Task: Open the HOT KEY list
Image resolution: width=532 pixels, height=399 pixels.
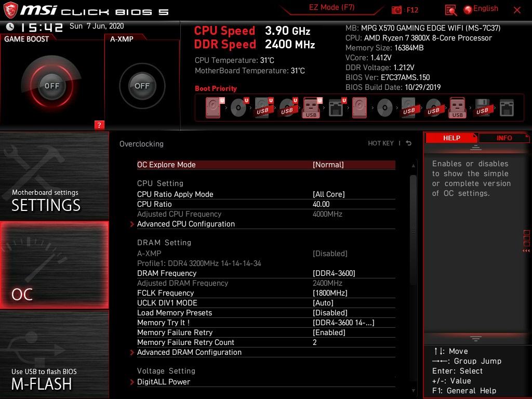Action: click(381, 143)
